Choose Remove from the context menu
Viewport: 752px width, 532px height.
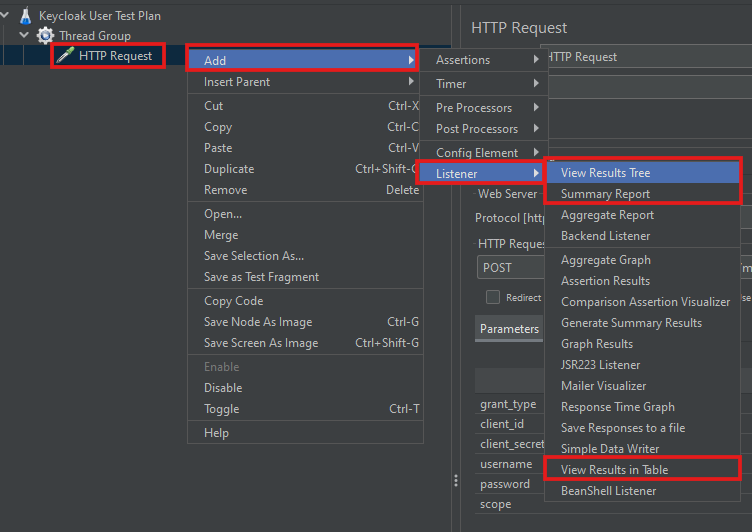tap(303, 190)
